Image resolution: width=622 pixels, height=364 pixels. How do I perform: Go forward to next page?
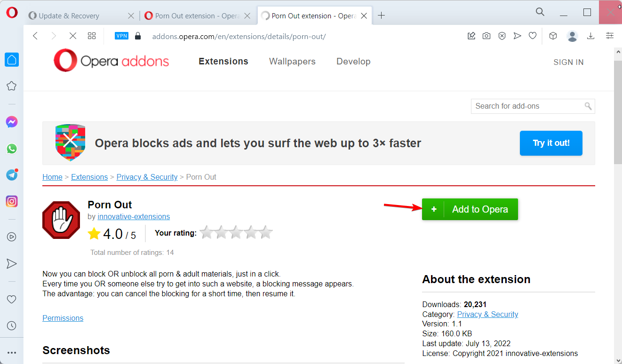54,36
